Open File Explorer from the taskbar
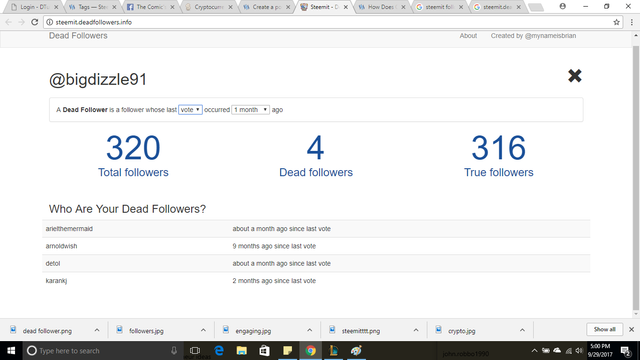This screenshot has height=360, width=640. coord(242,351)
